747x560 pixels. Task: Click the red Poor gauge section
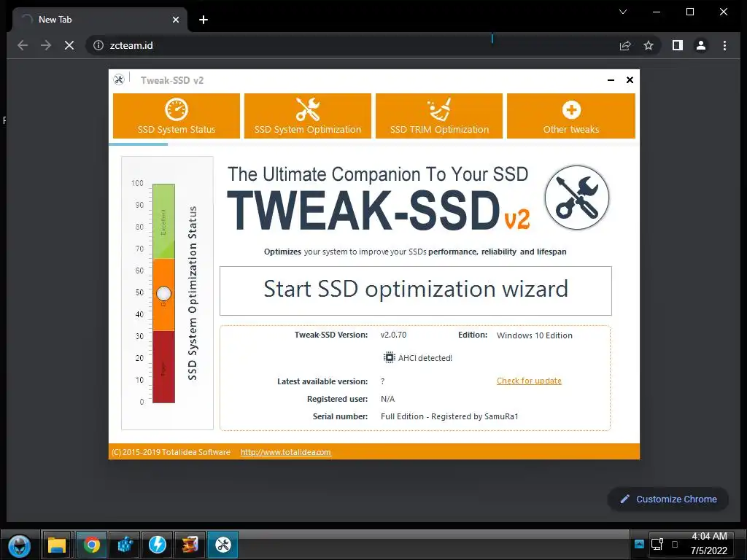click(x=163, y=367)
